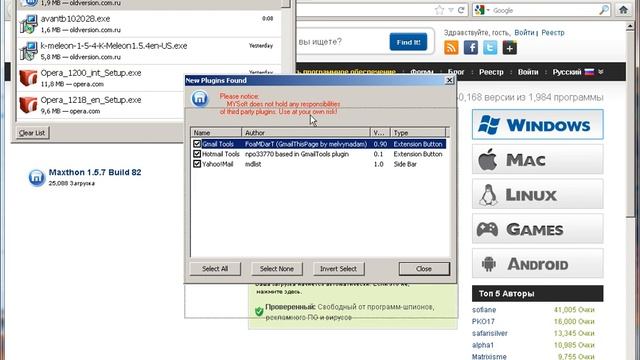The height and width of the screenshot is (360, 640).
Task: Open Opera_1200_int_Setup.exe download entry
Action: tap(149, 78)
